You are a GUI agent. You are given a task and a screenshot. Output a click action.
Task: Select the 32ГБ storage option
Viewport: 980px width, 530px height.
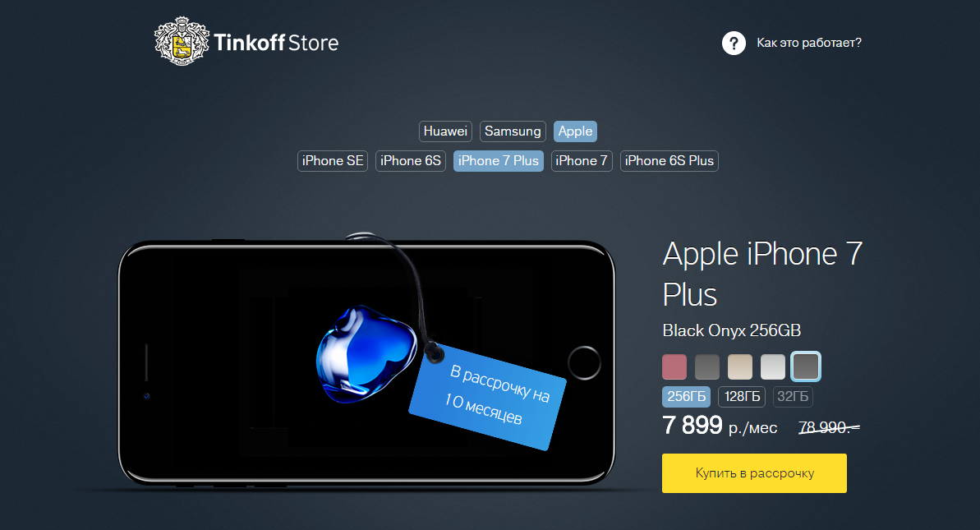(x=793, y=397)
